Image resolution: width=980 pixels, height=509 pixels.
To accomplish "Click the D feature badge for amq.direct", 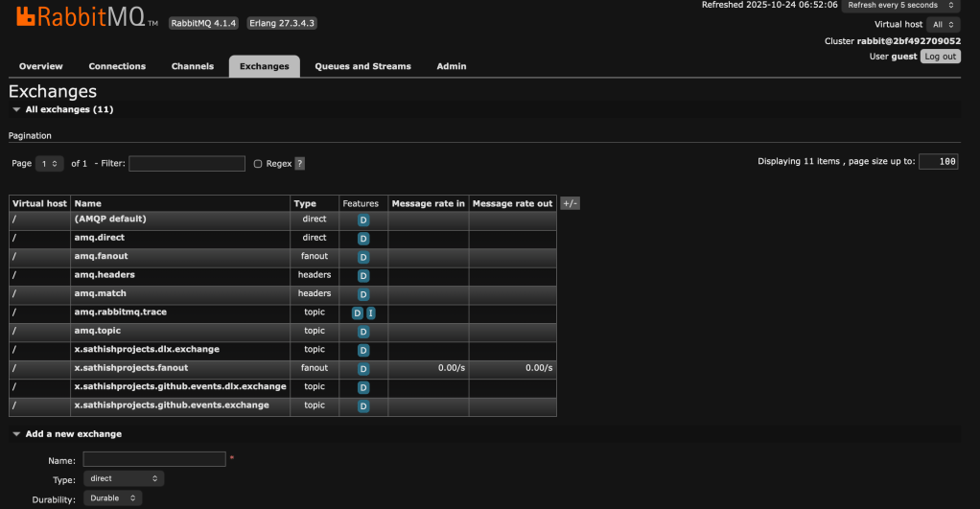I will 363,239.
